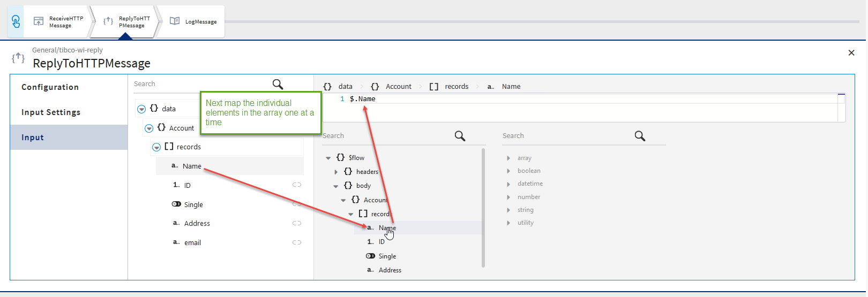Select Name field in input tree
868x297 pixels.
tap(230, 166)
